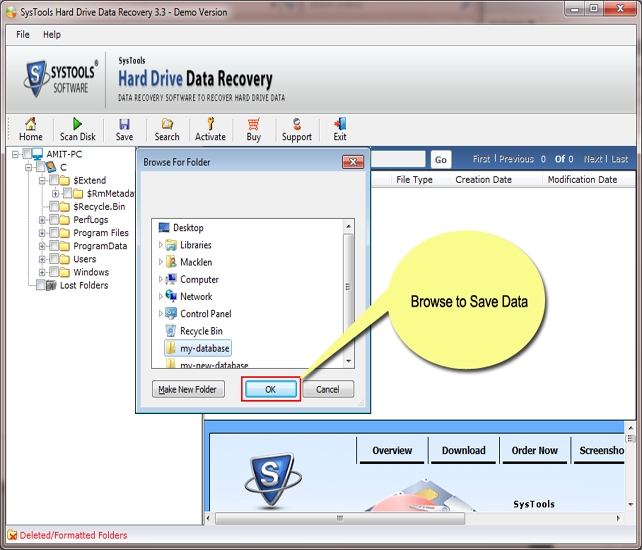This screenshot has height=550, width=642.
Task: Select the AMIT-PC computer icon in tree
Action: (38, 154)
